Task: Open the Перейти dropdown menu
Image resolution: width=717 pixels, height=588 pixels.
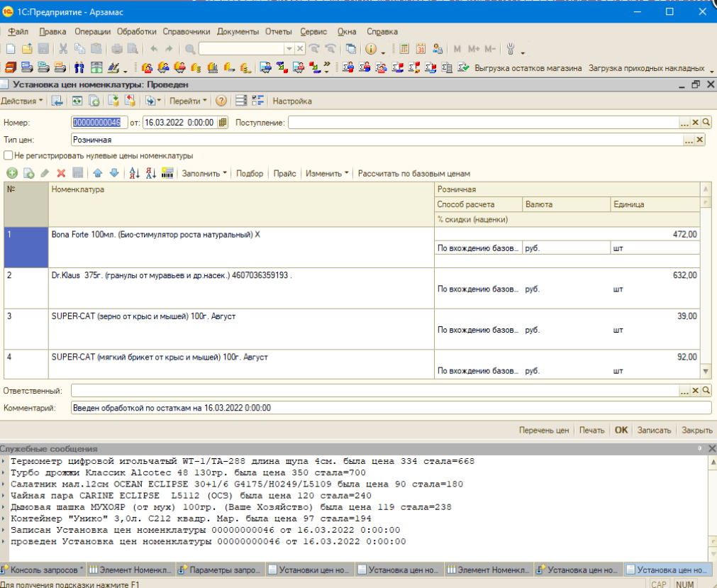Action: pyautogui.click(x=188, y=101)
